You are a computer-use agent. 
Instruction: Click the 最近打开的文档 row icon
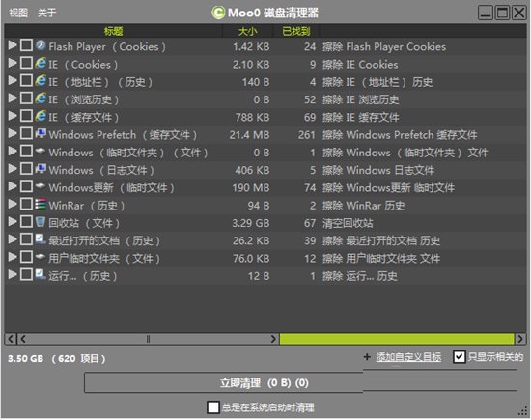[x=41, y=239]
